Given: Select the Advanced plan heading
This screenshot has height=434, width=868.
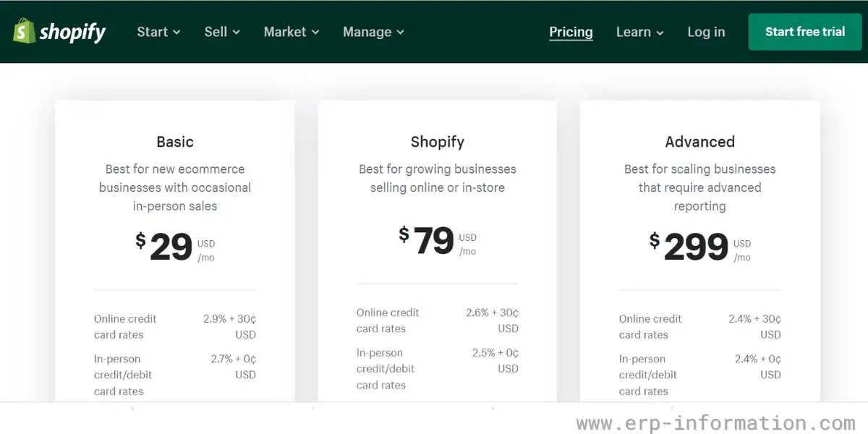Looking at the screenshot, I should click(x=700, y=142).
